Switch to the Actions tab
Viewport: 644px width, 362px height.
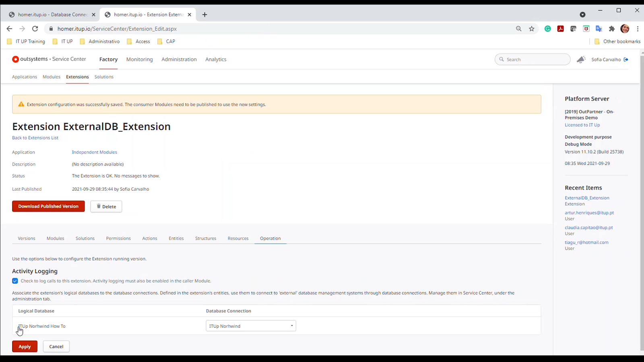click(x=150, y=238)
